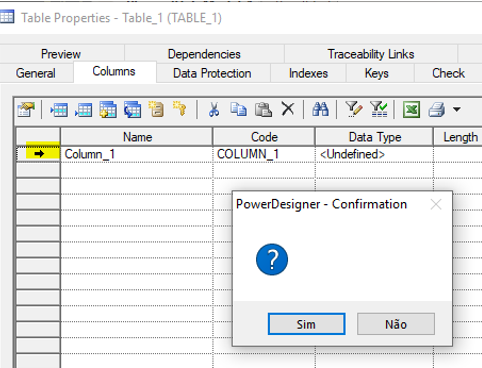482x368 pixels.
Task: Copy selection with the Copy icon
Action: tap(238, 109)
